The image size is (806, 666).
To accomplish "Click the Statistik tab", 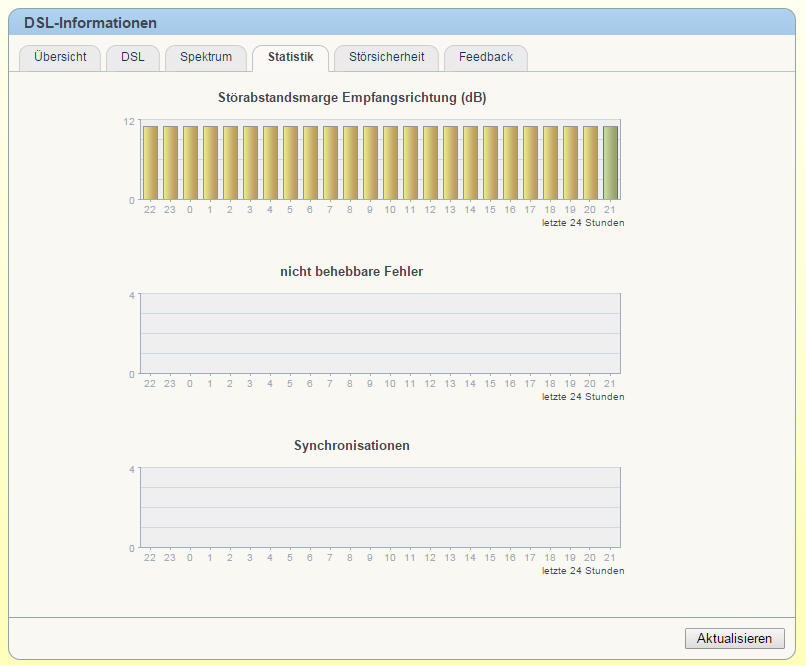I will coord(290,58).
